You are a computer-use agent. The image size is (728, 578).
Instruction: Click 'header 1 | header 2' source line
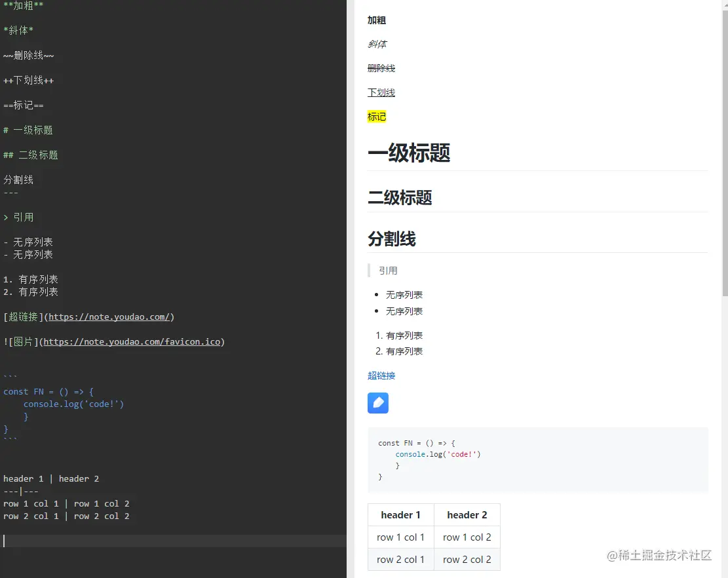[51, 478]
